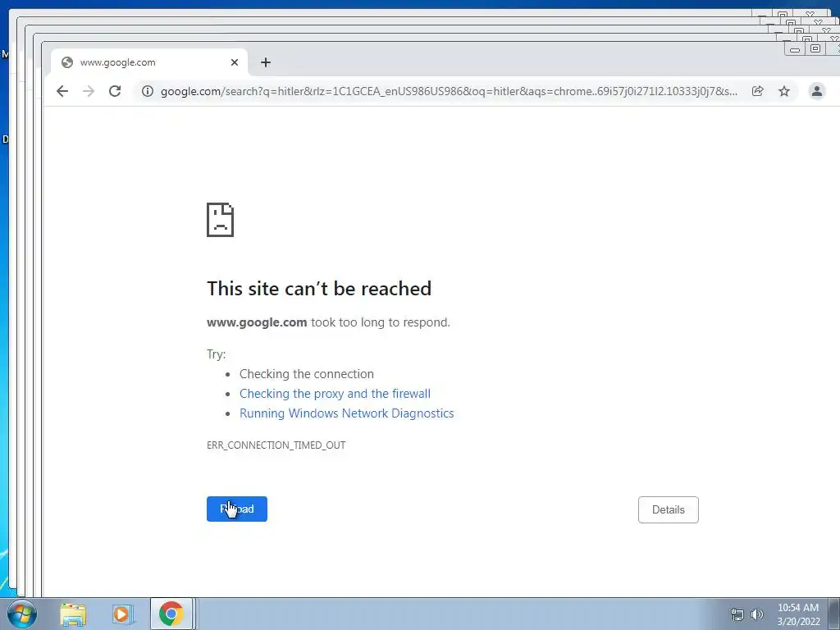Image resolution: width=840 pixels, height=630 pixels.
Task: Click "This site can't be reached" heading
Action: [x=319, y=289]
